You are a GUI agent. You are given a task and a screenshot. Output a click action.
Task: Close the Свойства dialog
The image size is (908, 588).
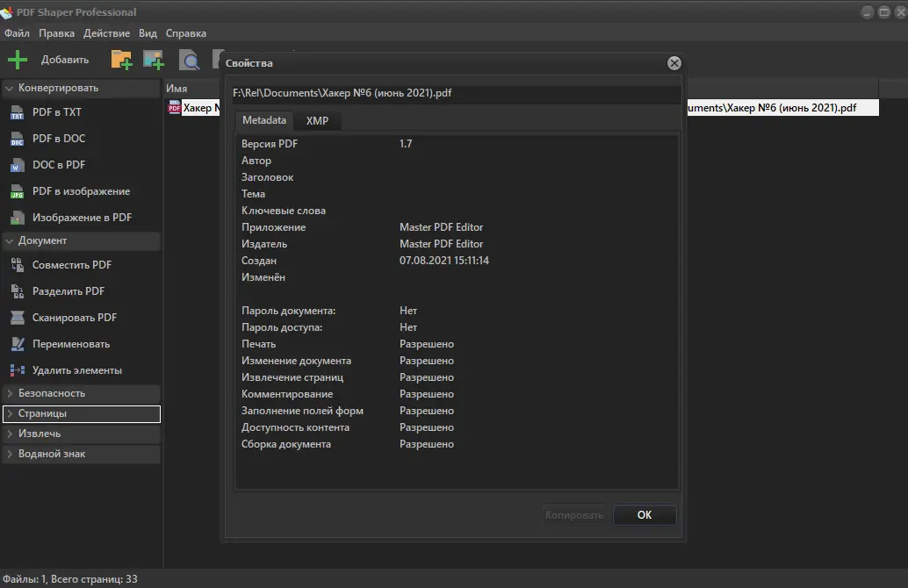coord(674,63)
